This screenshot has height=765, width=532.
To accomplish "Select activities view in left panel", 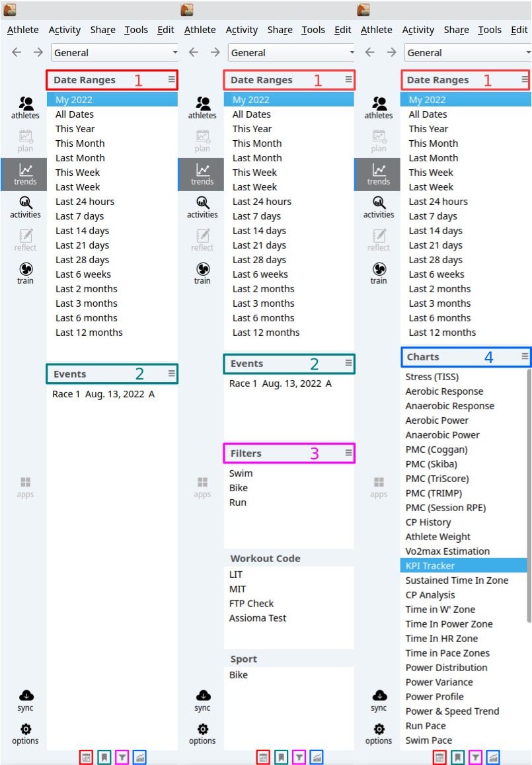I will tap(25, 208).
